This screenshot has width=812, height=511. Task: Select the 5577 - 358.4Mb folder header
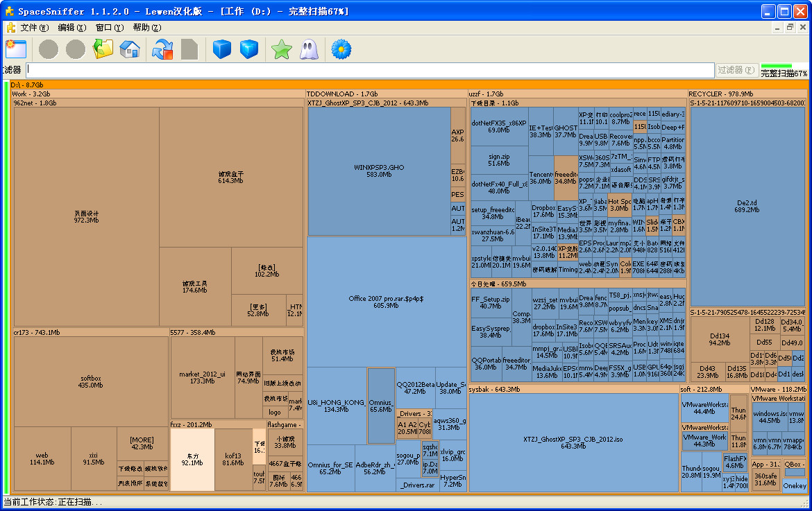237,333
